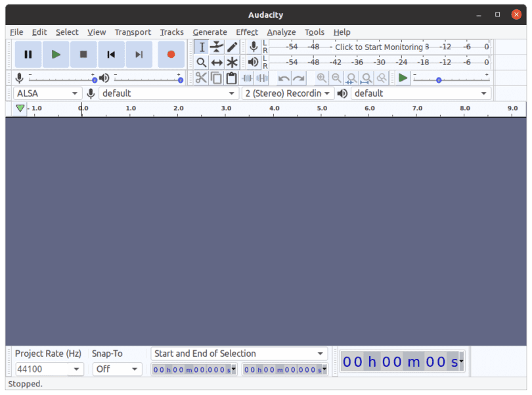This screenshot has width=532, height=395.
Task: Click the Cut scissors icon
Action: click(201, 78)
